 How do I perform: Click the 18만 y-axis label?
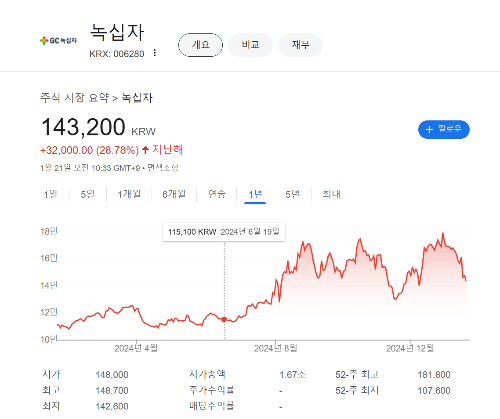tap(49, 231)
